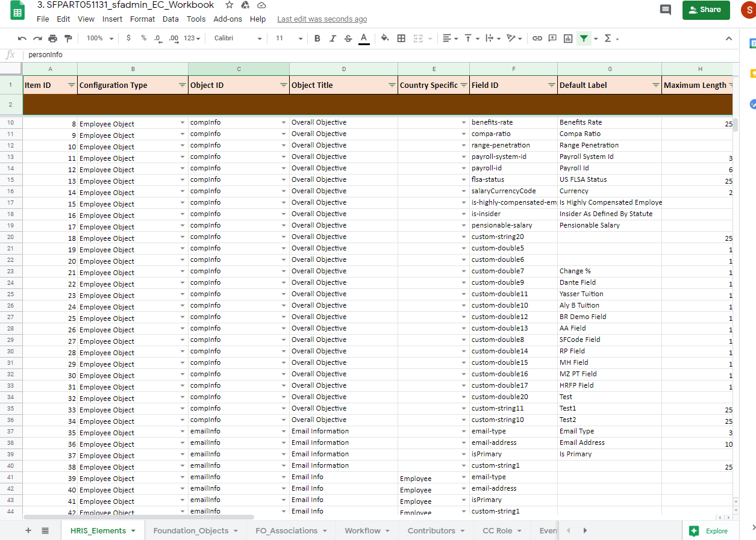The image size is (756, 540).
Task: Switch to the Foundation_Objects sheet tab
Action: click(191, 531)
